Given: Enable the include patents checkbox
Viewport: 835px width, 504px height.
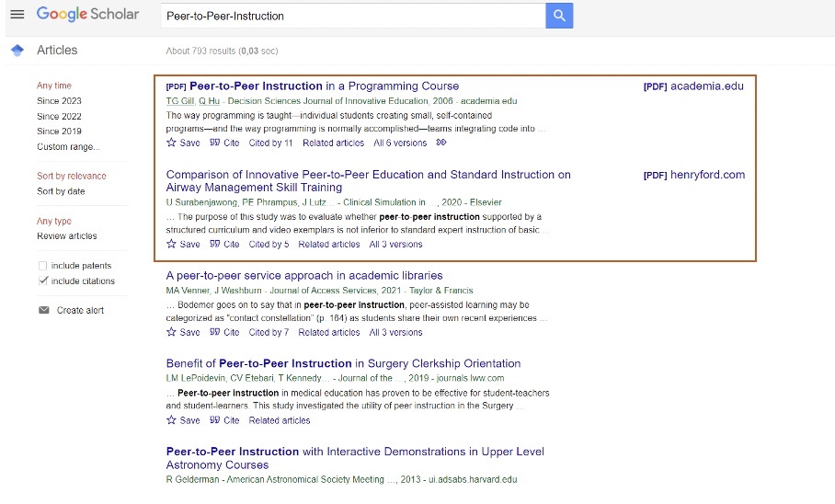Looking at the screenshot, I should (x=42, y=266).
